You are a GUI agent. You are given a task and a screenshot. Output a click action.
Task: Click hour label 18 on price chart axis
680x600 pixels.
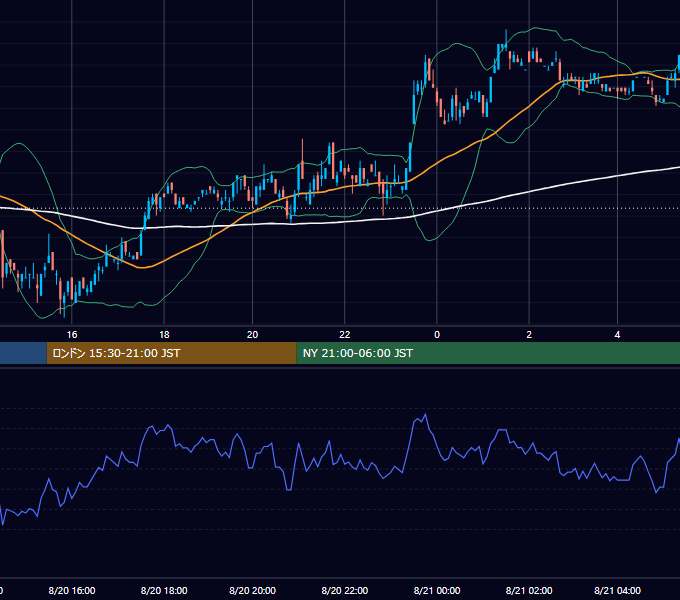(x=164, y=335)
